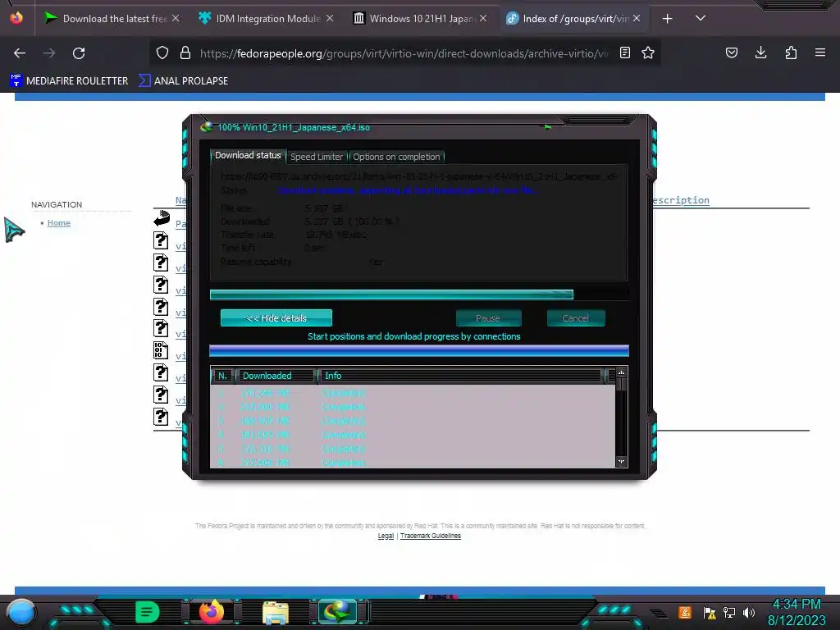Click the forward navigation arrow

[x=49, y=53]
